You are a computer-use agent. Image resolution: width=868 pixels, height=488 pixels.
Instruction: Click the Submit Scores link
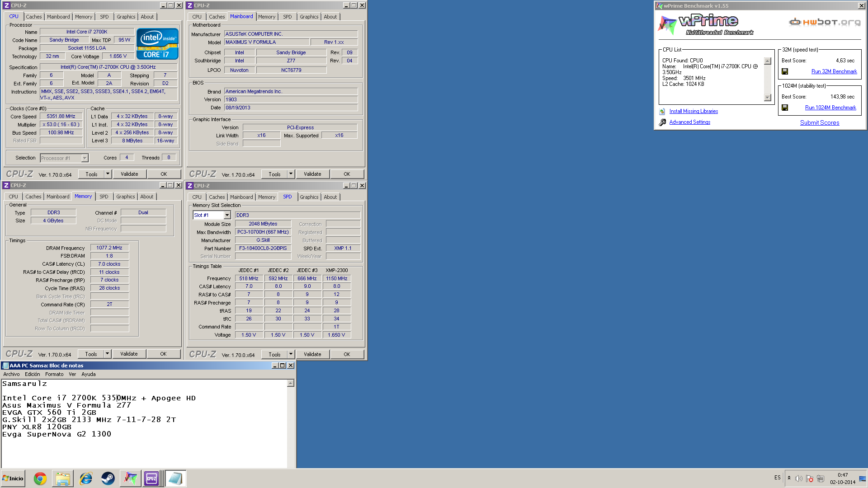coord(820,122)
